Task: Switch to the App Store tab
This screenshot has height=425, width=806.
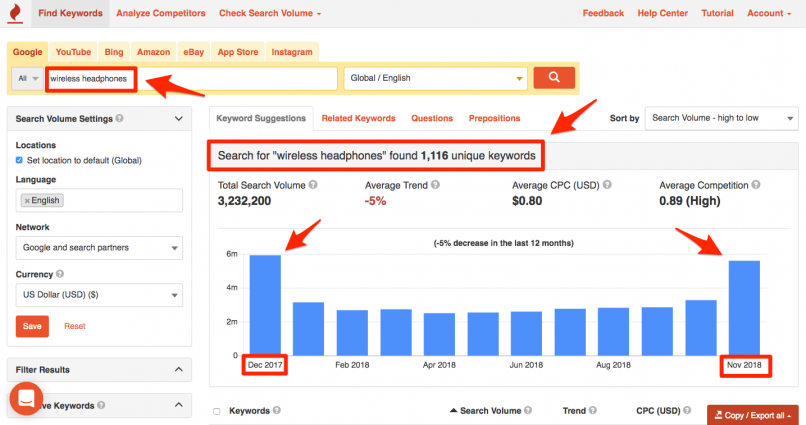Action: pos(237,52)
